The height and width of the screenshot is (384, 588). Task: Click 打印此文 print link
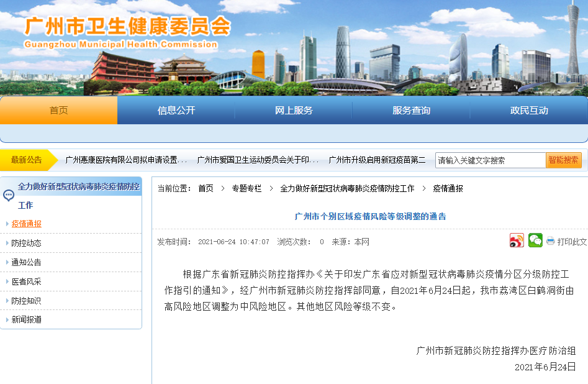pos(572,242)
